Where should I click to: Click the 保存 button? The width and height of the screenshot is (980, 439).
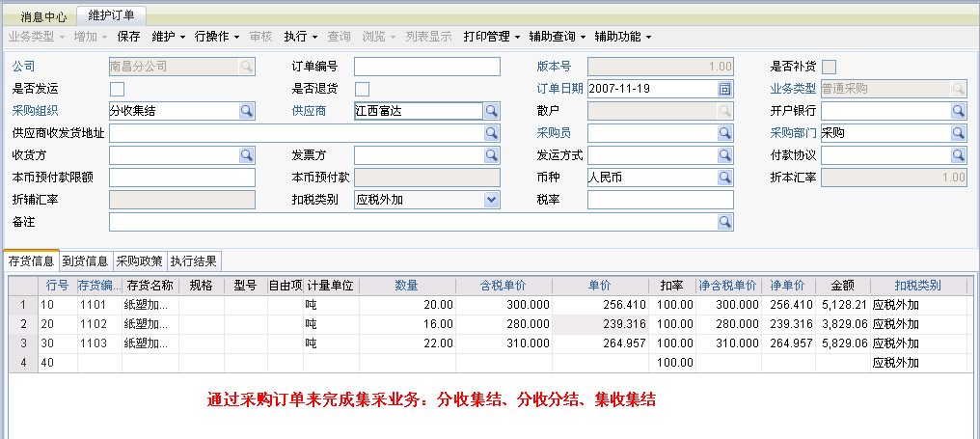tap(128, 37)
